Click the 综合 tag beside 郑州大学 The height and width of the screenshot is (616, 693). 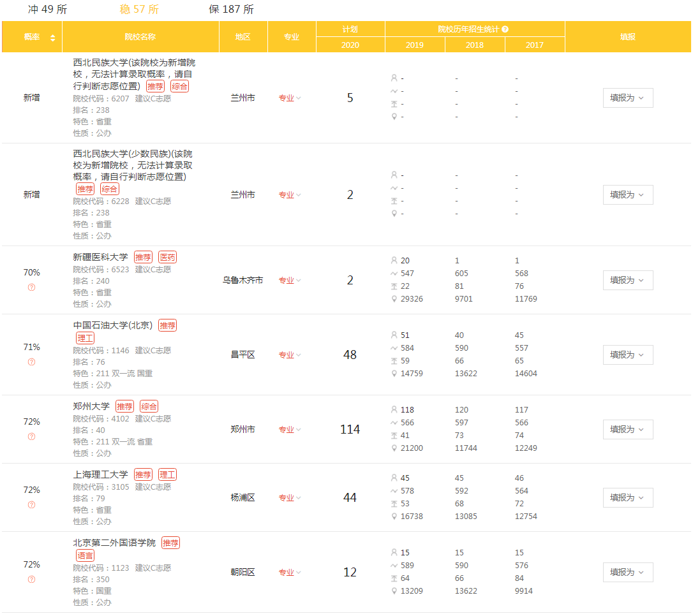point(149,407)
